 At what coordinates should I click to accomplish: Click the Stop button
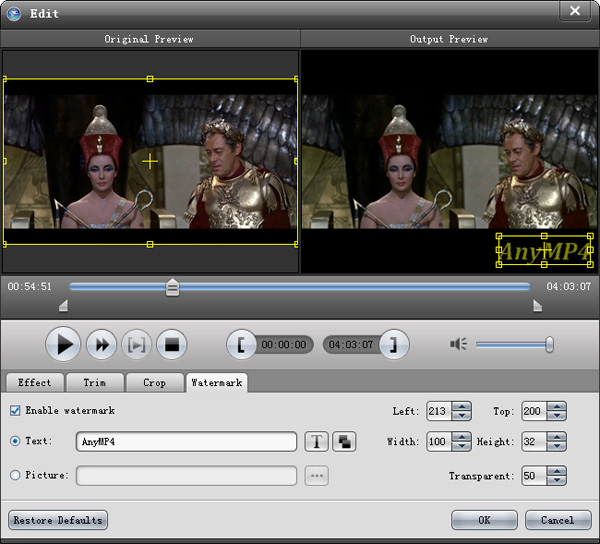point(172,344)
